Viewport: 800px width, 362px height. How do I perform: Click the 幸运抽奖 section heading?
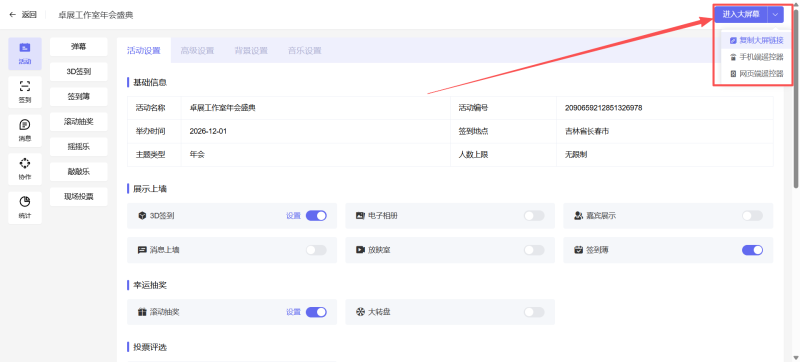pyautogui.click(x=150, y=286)
